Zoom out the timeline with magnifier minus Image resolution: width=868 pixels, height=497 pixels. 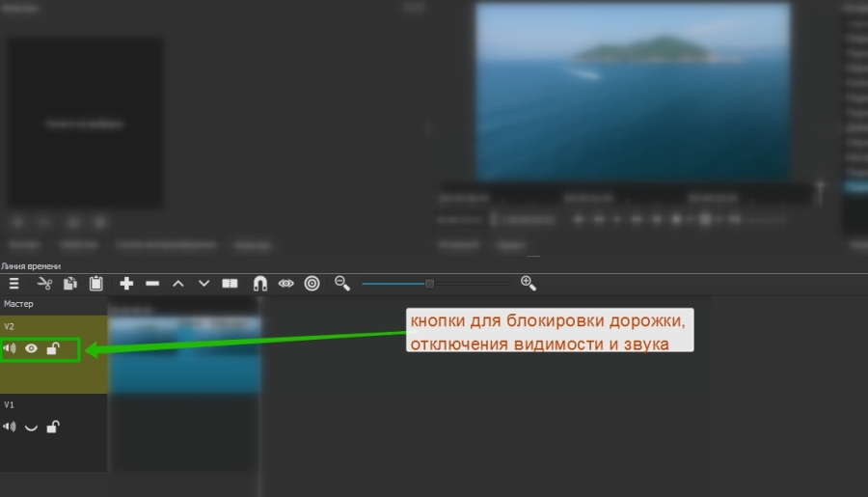point(342,283)
